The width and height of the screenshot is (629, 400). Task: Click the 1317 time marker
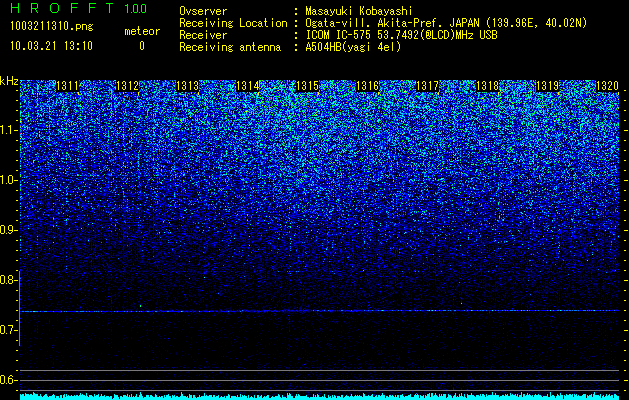click(428, 86)
